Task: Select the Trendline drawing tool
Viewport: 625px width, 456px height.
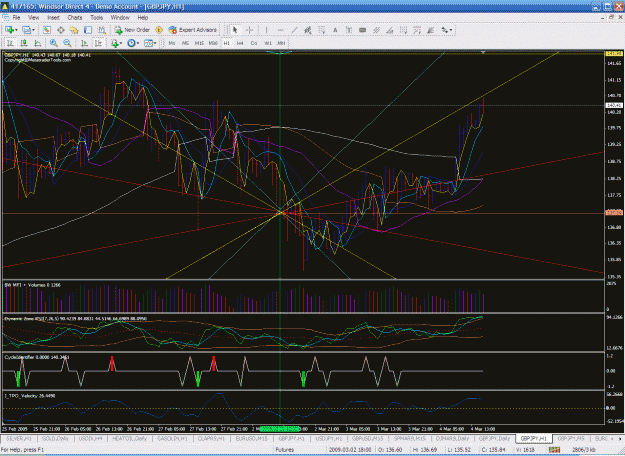Action: (294, 30)
